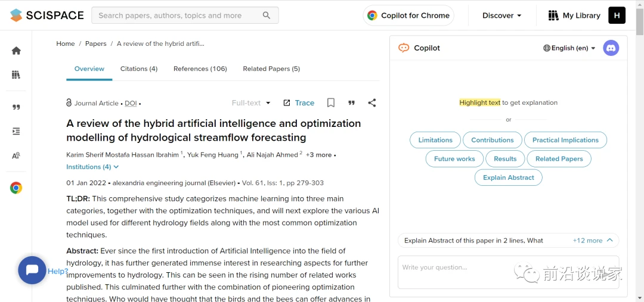Click the Explain Abstract button

point(509,178)
